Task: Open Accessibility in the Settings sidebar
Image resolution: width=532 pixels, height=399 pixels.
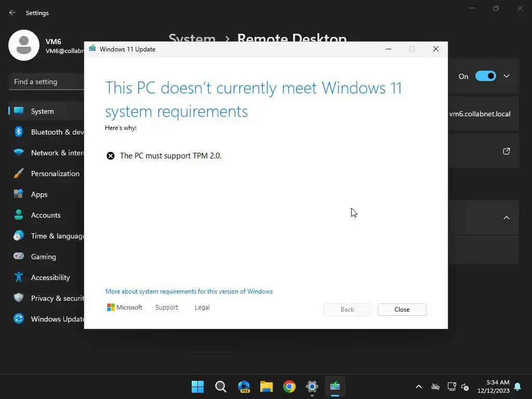Action: click(x=46, y=277)
